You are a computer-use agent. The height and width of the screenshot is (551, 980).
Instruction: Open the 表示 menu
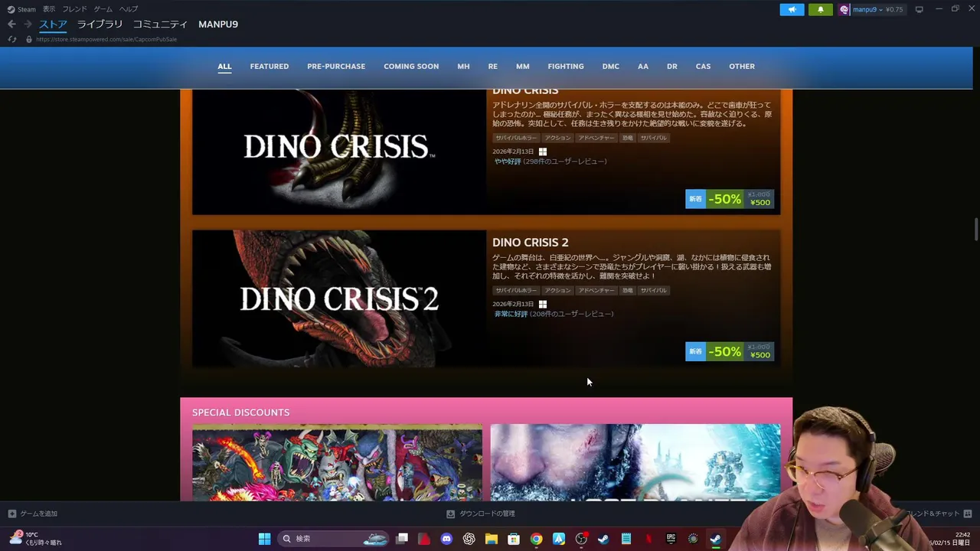[x=49, y=9]
